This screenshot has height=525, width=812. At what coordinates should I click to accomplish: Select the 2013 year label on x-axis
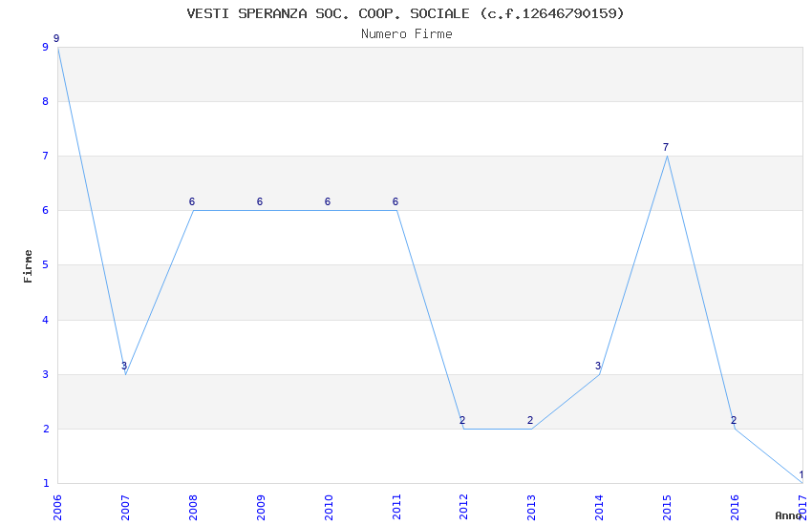click(x=531, y=508)
